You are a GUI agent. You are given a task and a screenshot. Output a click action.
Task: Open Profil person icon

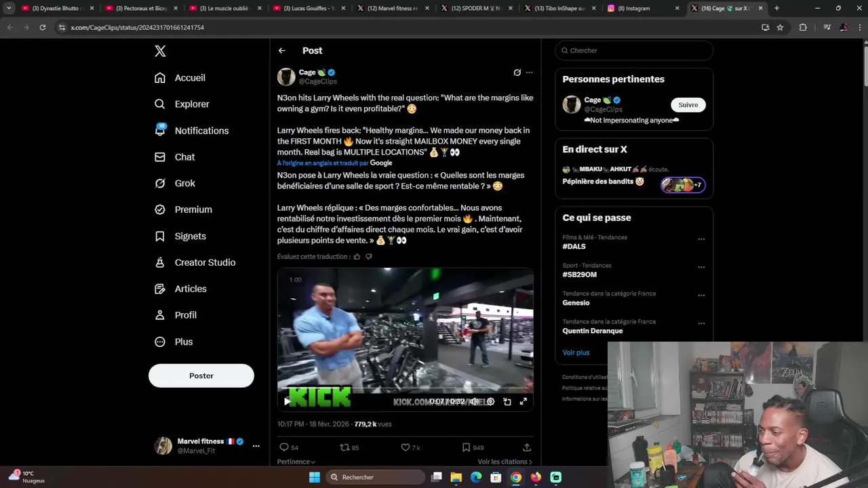coord(160,315)
